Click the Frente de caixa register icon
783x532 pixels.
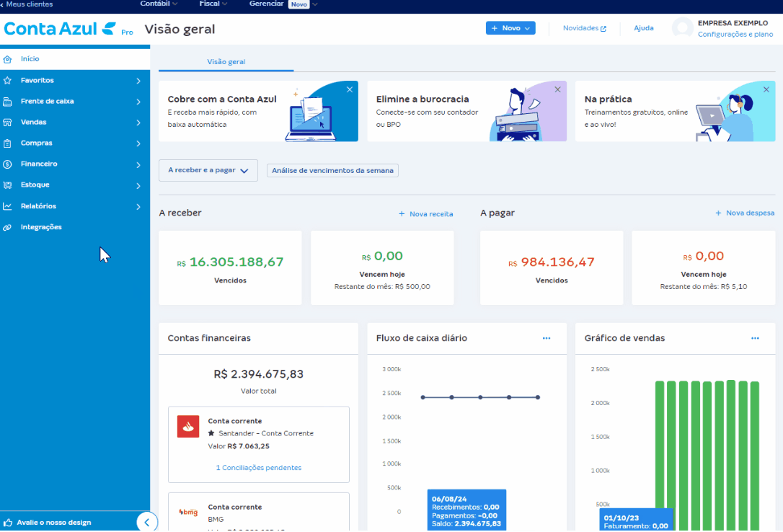tap(7, 102)
